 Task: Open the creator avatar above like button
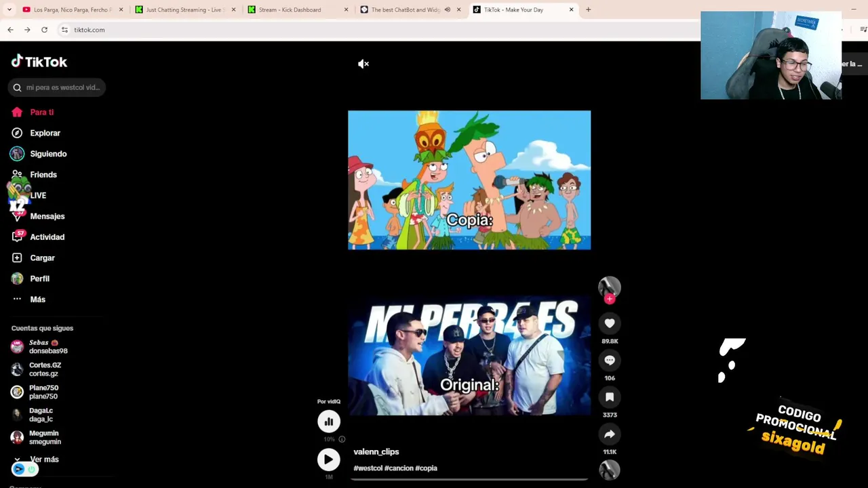pos(610,287)
